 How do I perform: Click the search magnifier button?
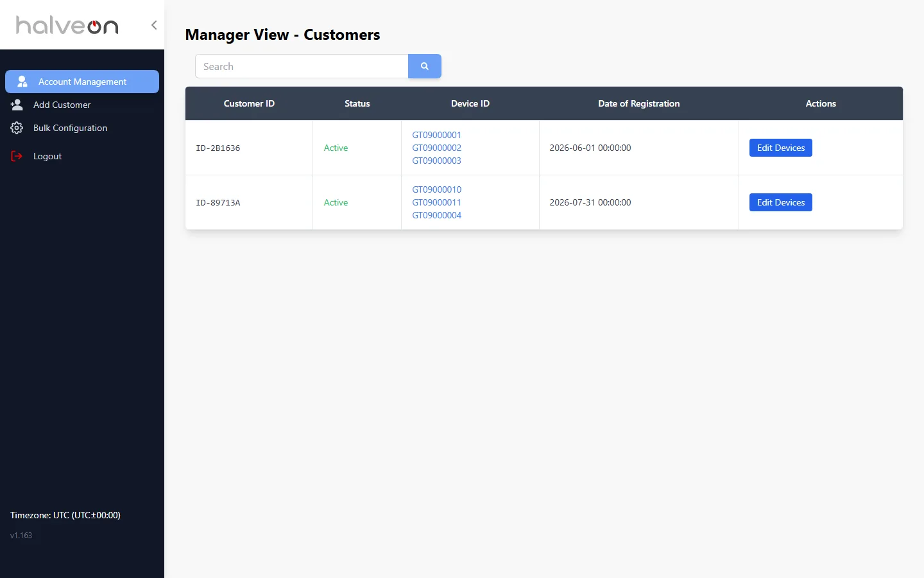pyautogui.click(x=425, y=66)
